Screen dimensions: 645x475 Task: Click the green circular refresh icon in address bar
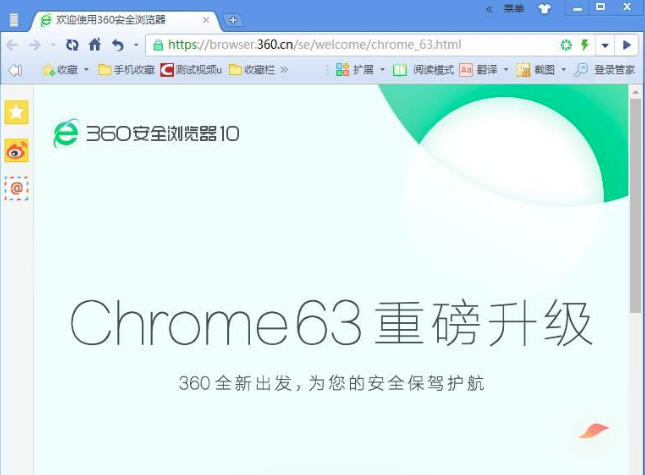coord(566,44)
